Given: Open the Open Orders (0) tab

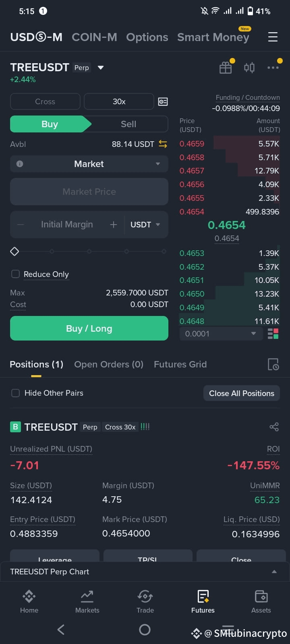Looking at the screenshot, I should (x=109, y=364).
